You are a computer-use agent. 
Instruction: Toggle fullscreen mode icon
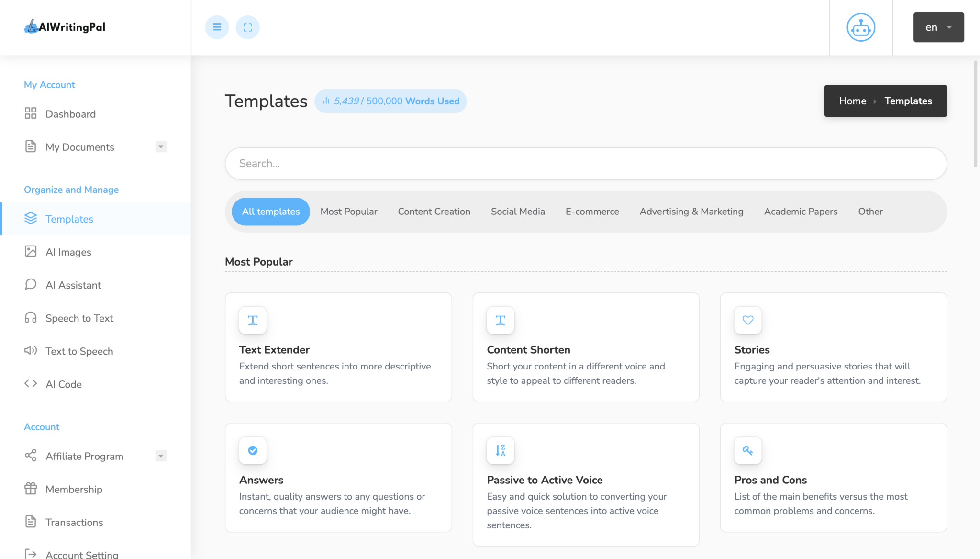pyautogui.click(x=247, y=27)
